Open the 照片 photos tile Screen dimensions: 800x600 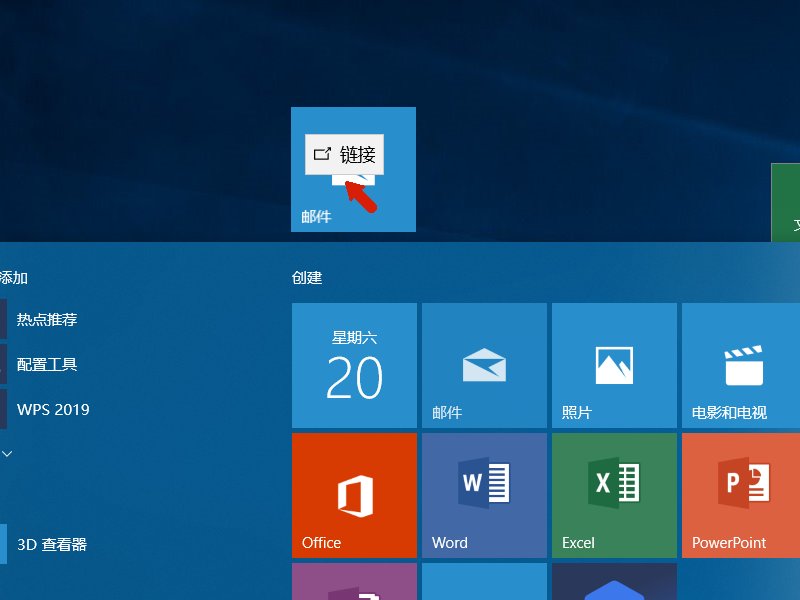coord(614,365)
